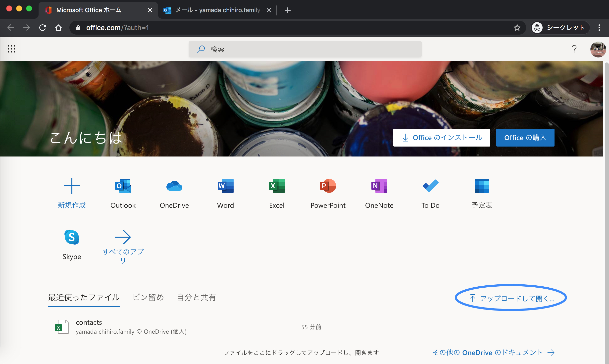Open a new browser tab

click(x=288, y=10)
